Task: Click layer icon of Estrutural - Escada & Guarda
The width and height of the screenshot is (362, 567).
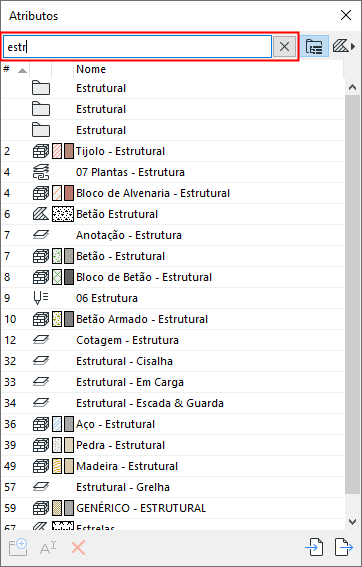Action: (x=41, y=403)
